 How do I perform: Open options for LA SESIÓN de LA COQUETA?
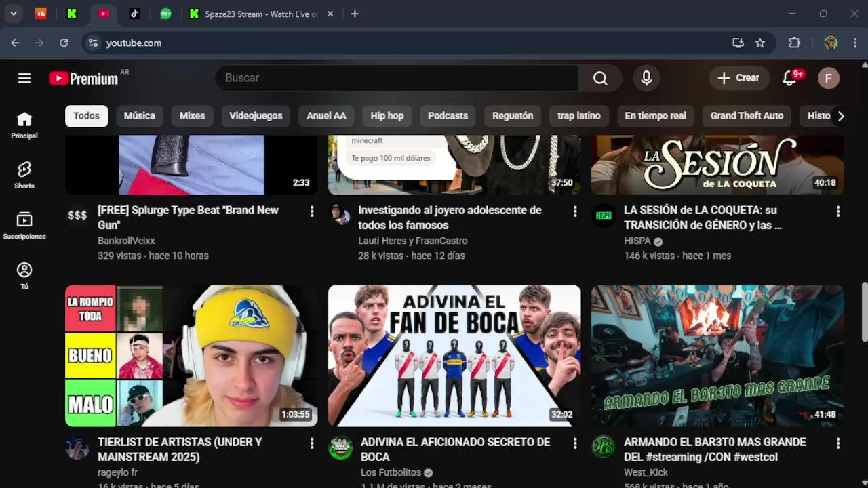point(838,211)
